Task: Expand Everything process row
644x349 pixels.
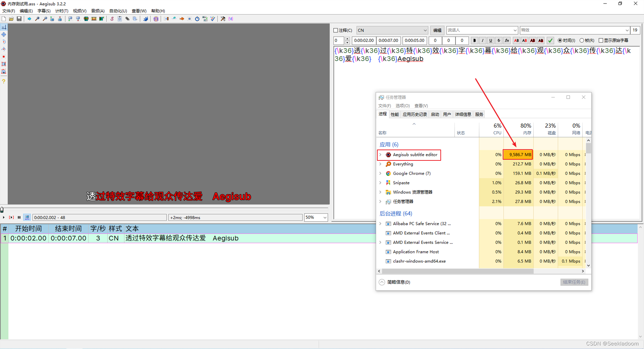Action: [x=380, y=164]
